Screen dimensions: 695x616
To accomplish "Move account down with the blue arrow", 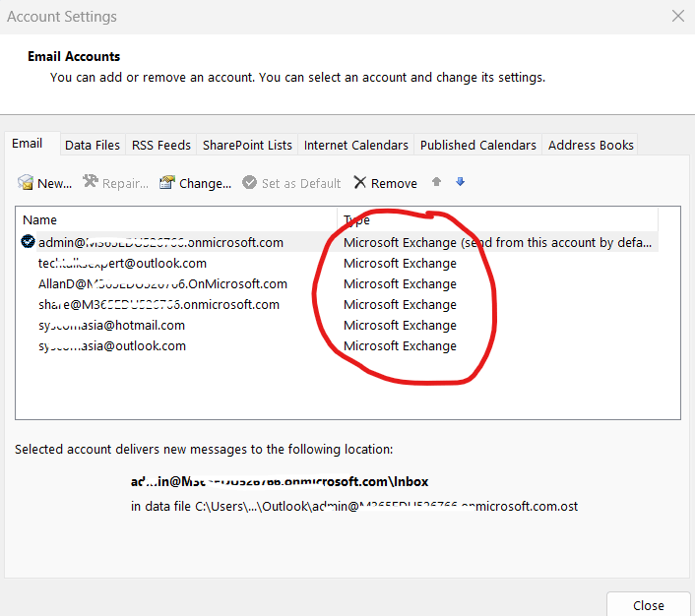I will (x=460, y=182).
